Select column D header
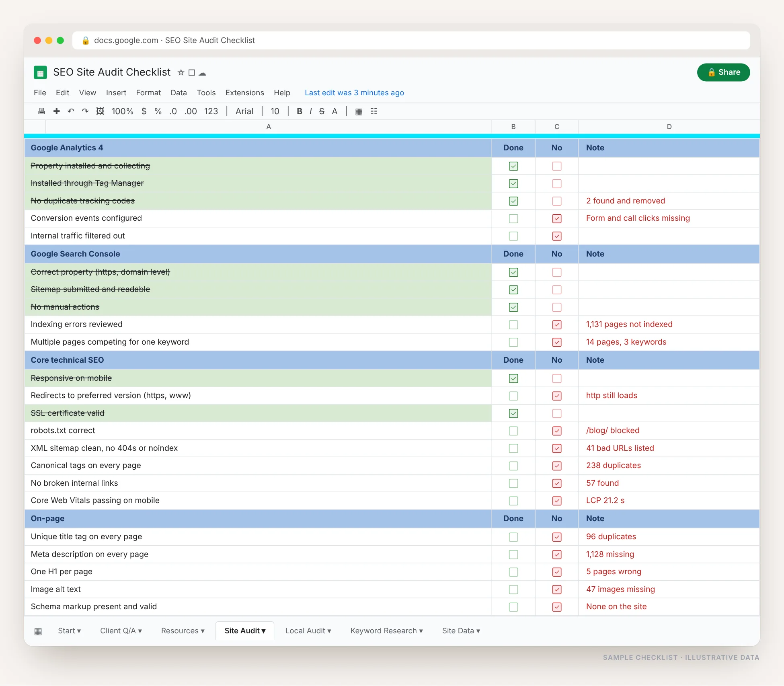Screen dimensions: 784x686 (669, 127)
